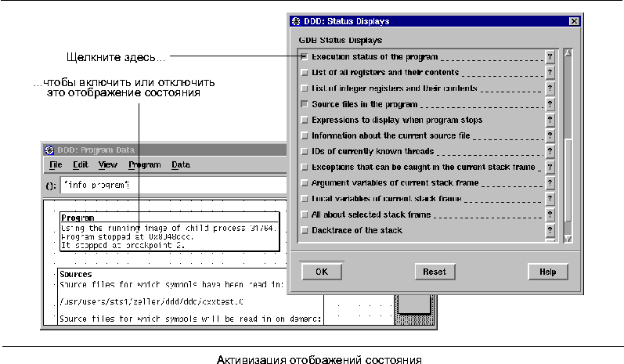
Task: Open help for Backtrace of the stack
Action: [550, 230]
